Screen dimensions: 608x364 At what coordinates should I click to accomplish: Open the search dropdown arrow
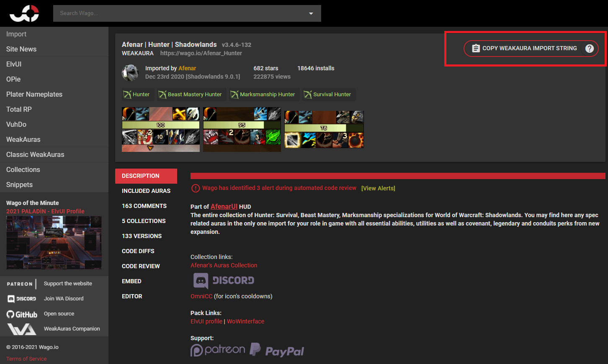click(311, 13)
